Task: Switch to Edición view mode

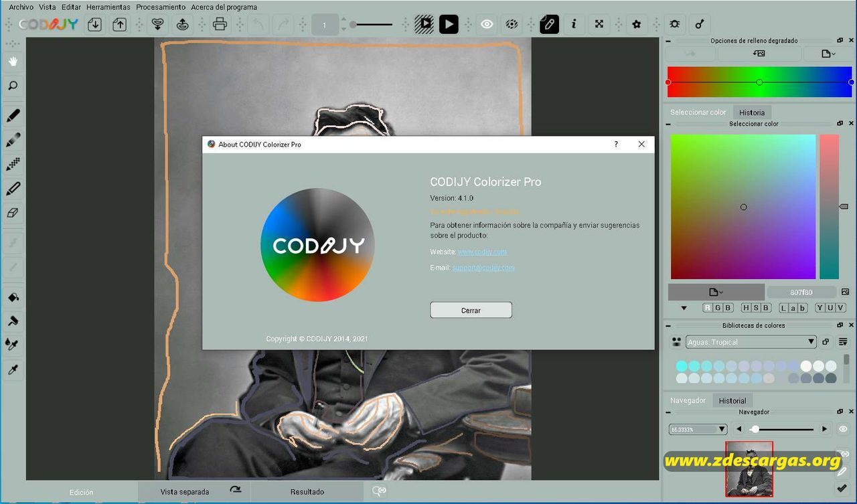Action: (x=82, y=492)
